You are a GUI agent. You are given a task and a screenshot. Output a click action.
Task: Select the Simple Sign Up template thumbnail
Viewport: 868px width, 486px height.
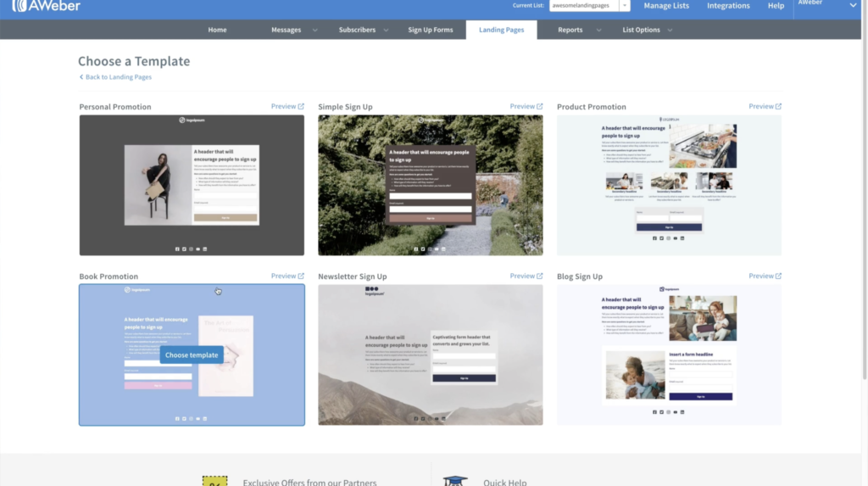pos(430,185)
